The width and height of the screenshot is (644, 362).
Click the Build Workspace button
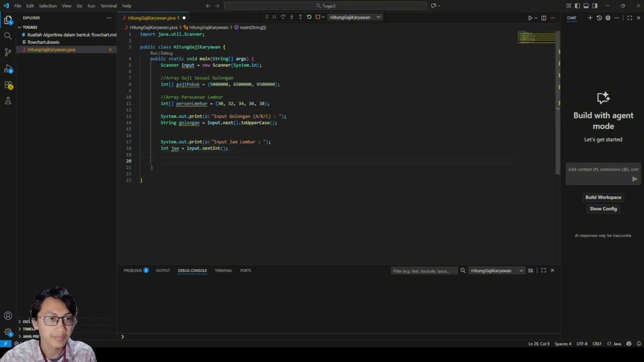point(603,197)
